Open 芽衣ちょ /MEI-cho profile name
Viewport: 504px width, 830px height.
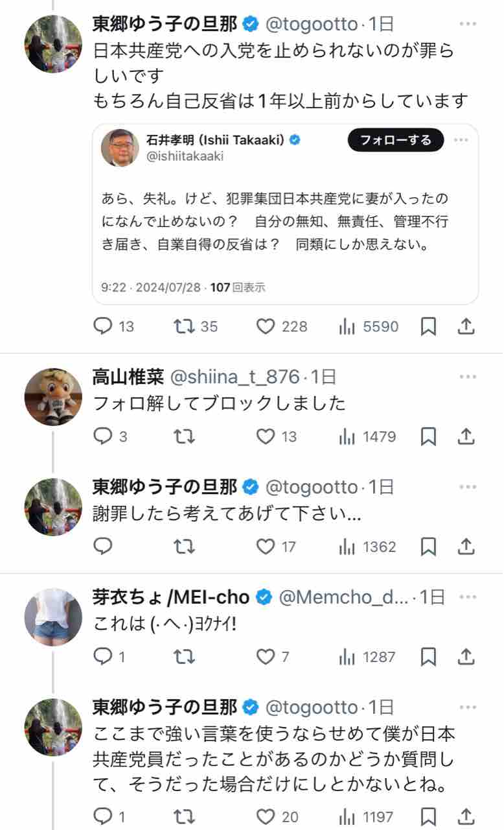coord(172,597)
